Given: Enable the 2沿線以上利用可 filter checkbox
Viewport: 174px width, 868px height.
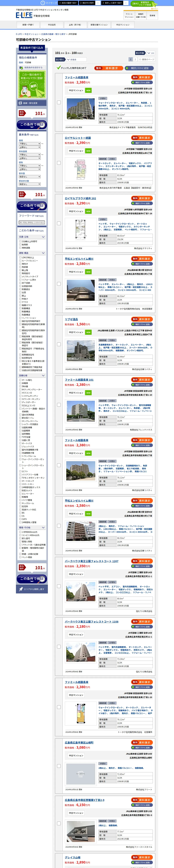Looking at the screenshot, I should coord(20,242).
